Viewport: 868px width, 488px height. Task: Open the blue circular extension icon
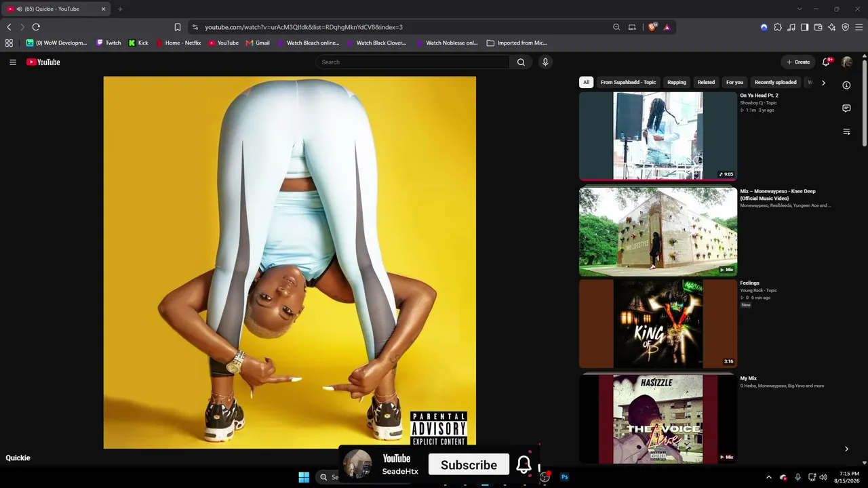(764, 27)
